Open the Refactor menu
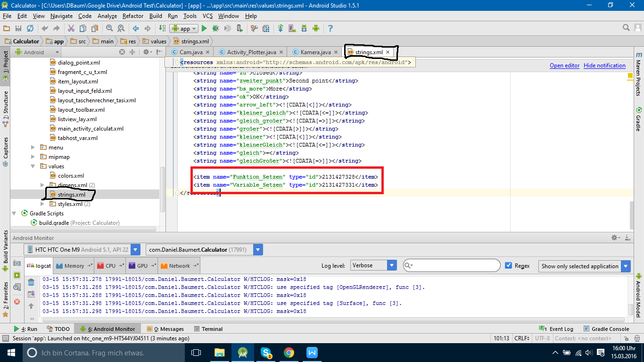 [x=132, y=16]
